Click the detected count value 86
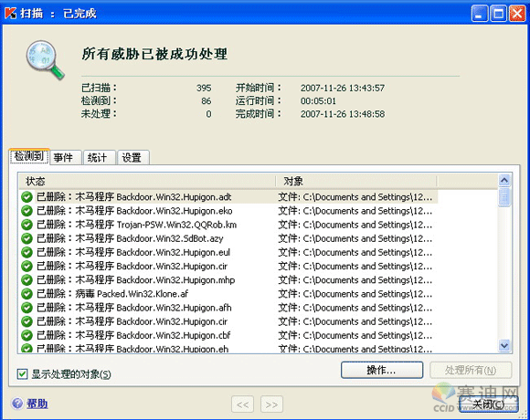The width and height of the screenshot is (530, 420). tap(207, 100)
